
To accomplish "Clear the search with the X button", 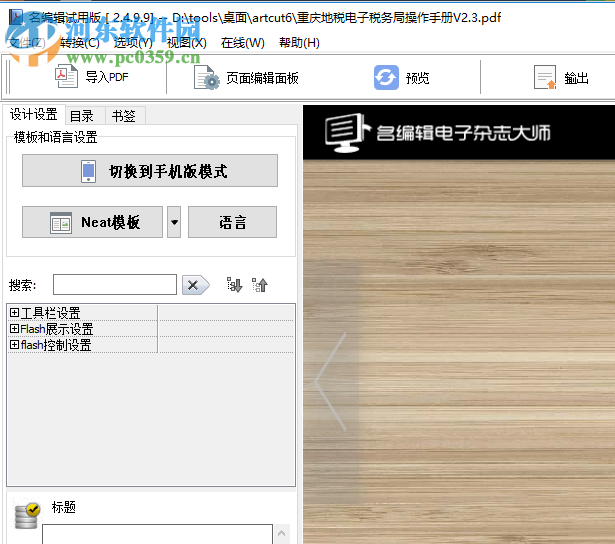I will (195, 285).
